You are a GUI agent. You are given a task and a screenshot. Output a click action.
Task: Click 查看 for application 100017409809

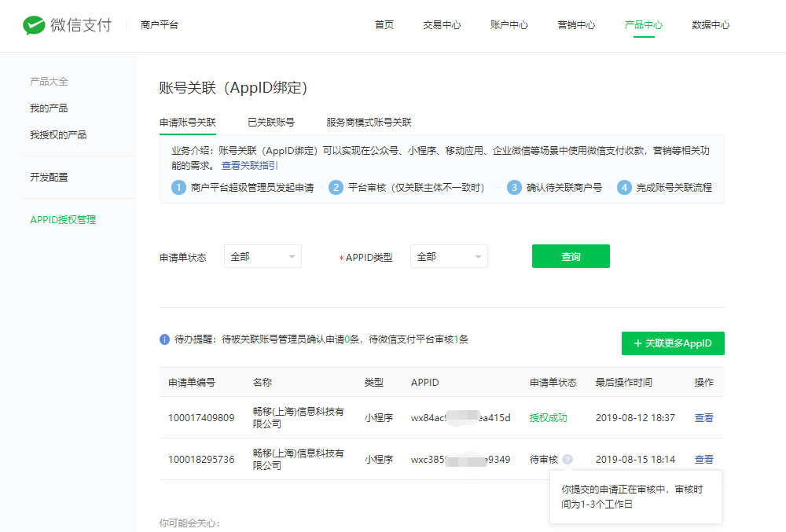pos(703,418)
